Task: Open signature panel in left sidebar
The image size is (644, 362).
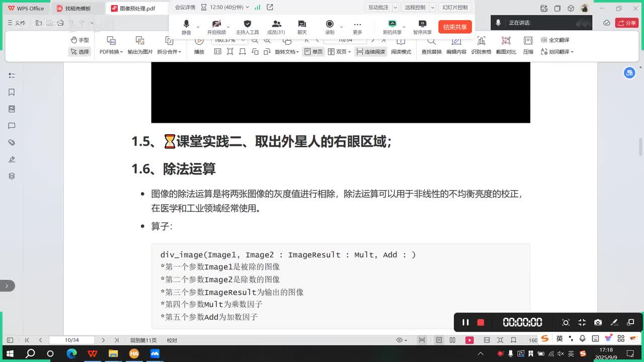Action: pyautogui.click(x=12, y=159)
